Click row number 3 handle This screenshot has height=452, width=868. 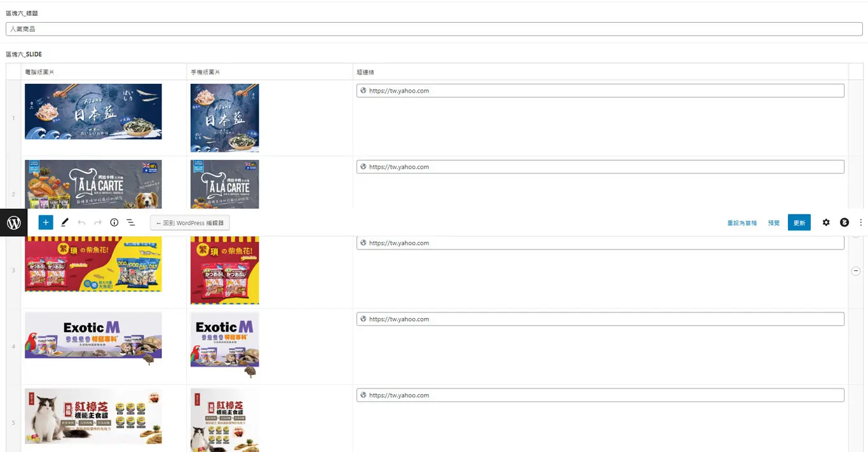(x=13, y=270)
